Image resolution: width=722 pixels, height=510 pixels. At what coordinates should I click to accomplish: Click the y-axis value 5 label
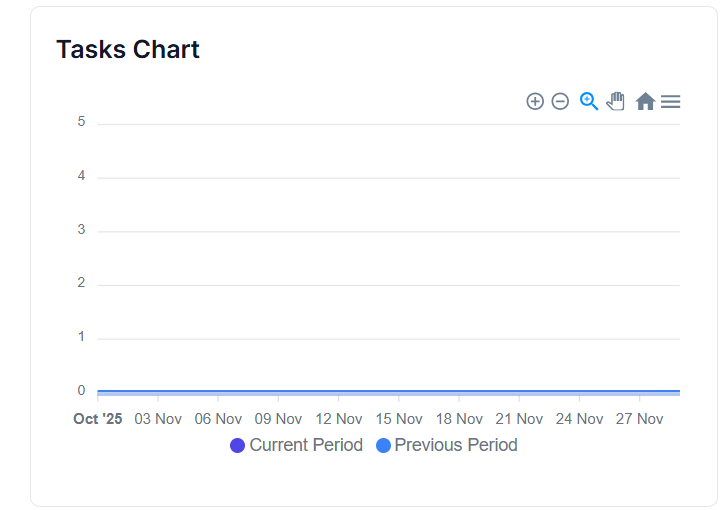(81, 122)
